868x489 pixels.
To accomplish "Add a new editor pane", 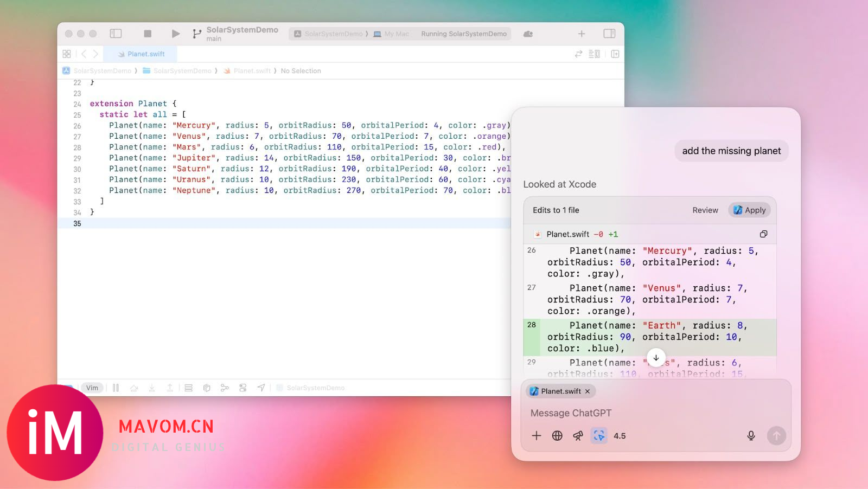I will pyautogui.click(x=615, y=54).
